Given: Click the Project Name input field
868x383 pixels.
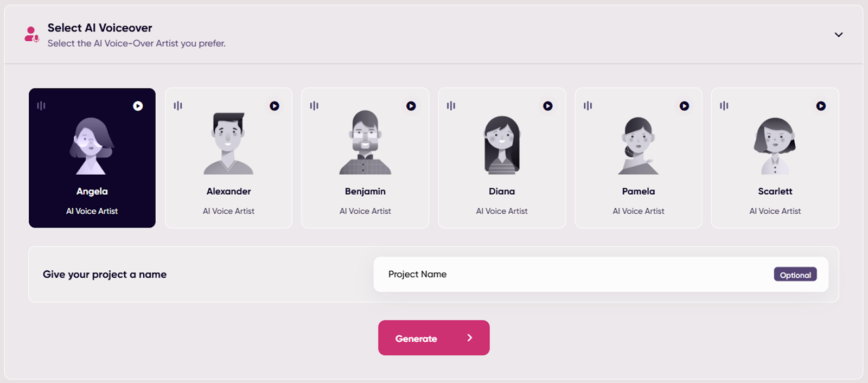Looking at the screenshot, I should coord(542,275).
